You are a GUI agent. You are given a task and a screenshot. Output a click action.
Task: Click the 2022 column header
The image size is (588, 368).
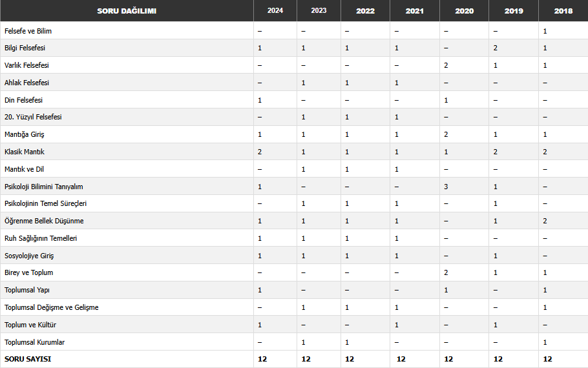pos(365,11)
